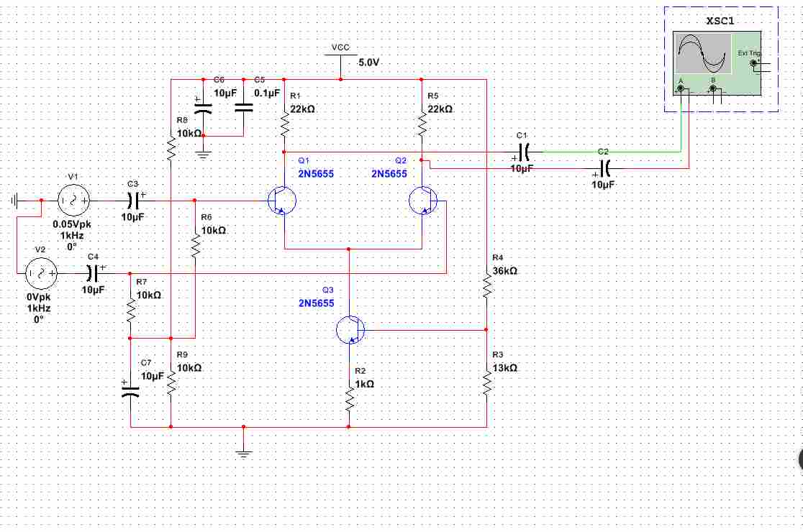The width and height of the screenshot is (803, 532).
Task: Click the V2 0Vpk AC source symbol
Action: pos(41,274)
